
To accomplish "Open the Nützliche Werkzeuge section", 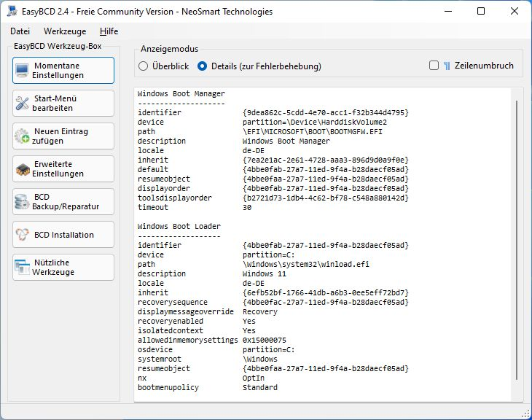I will click(63, 267).
